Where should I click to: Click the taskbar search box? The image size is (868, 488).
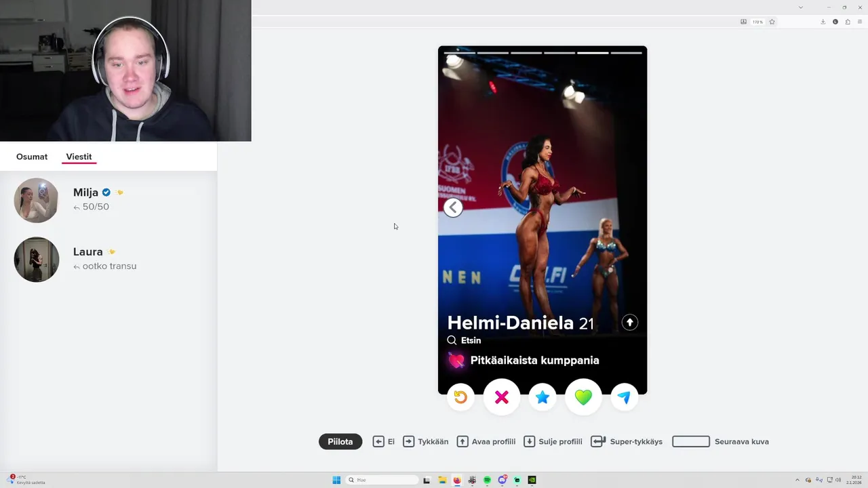(382, 480)
